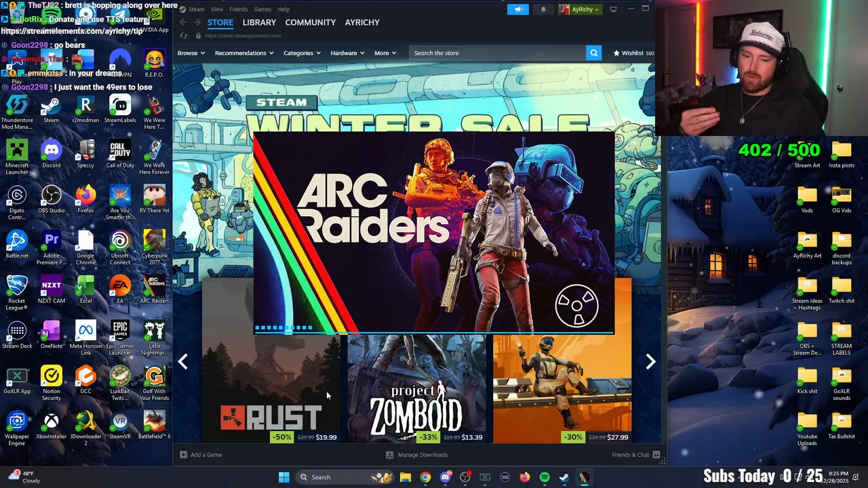Open Call of Duty desktop icon

pos(120,154)
